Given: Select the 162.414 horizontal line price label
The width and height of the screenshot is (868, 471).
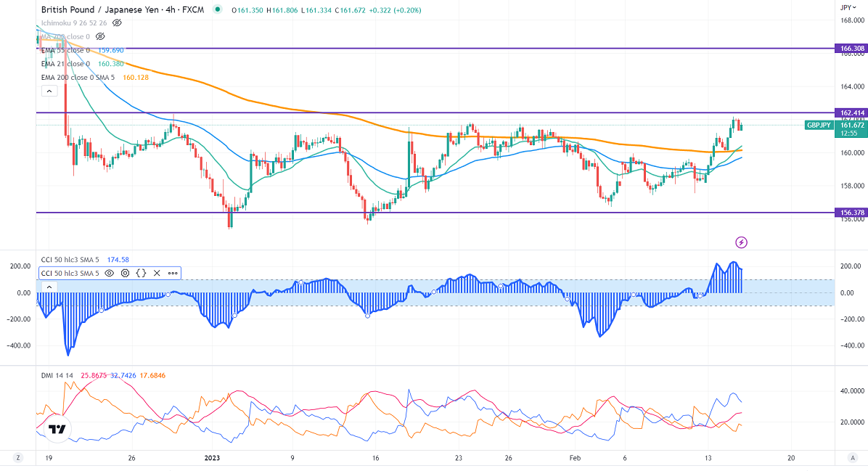Looking at the screenshot, I should 851,113.
